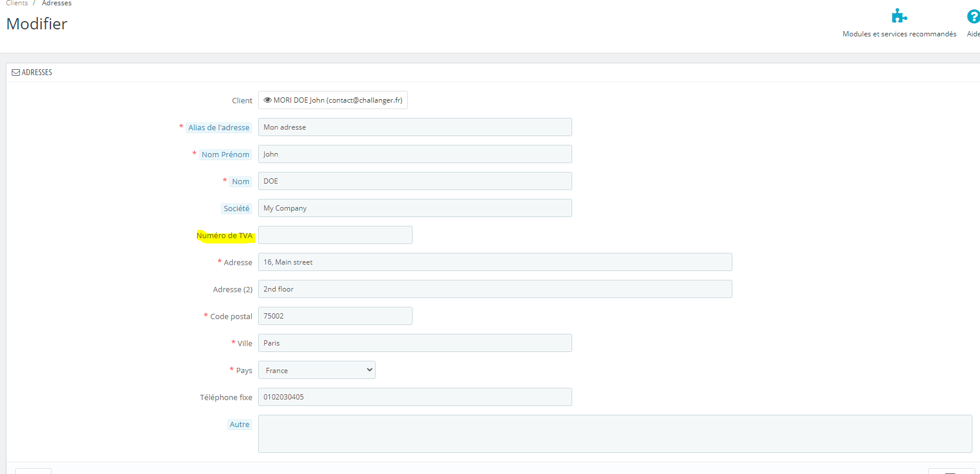Click the highlighted "Numéro de TVA" label
This screenshot has height=474, width=980.
(x=225, y=236)
